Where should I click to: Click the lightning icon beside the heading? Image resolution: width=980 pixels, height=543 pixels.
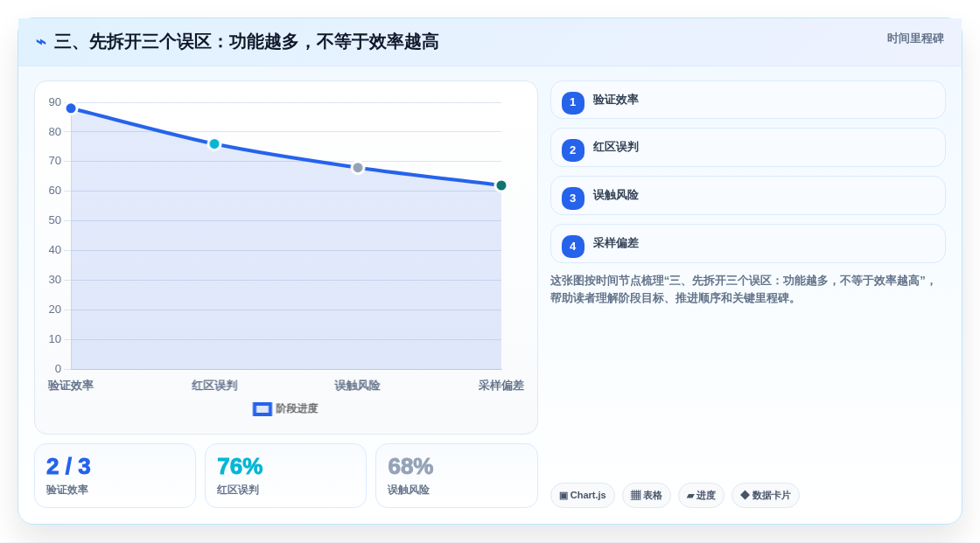pos(41,42)
